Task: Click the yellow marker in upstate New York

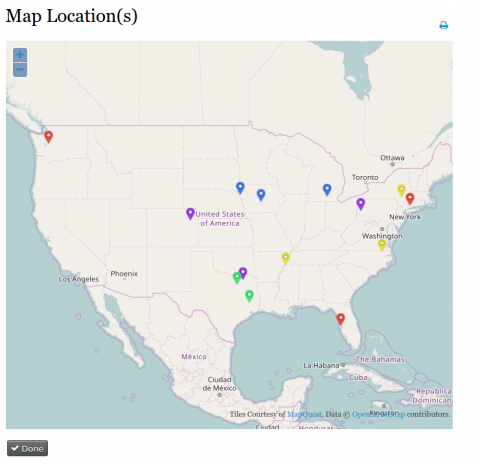Action: 402,191
